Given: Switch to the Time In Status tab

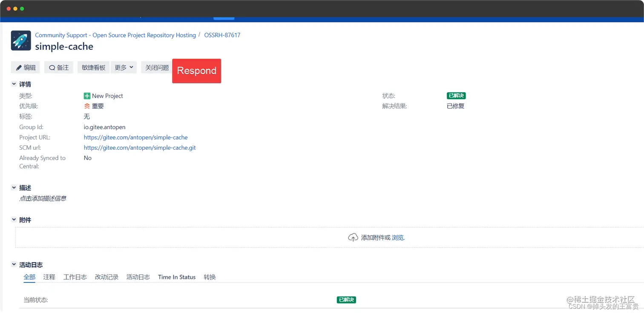Looking at the screenshot, I should (x=177, y=277).
